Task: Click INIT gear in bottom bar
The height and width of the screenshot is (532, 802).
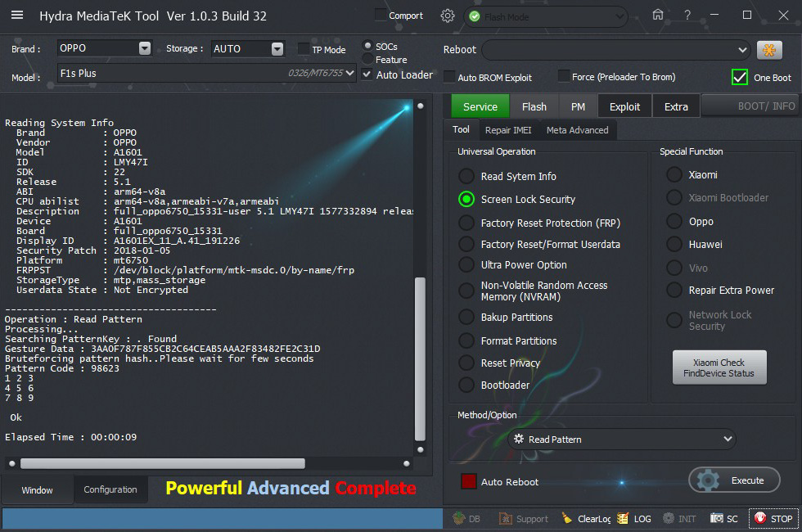Action: coord(679,519)
